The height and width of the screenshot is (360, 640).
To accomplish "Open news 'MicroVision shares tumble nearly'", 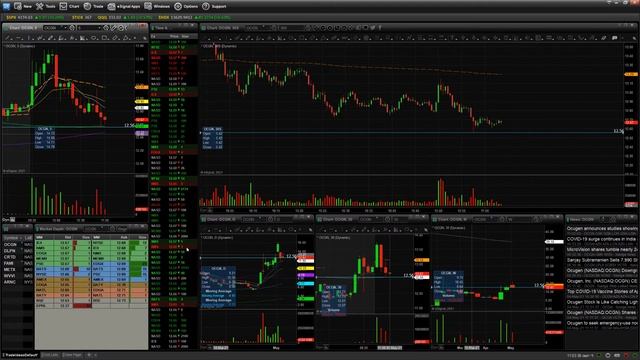I will pyautogui.click(x=602, y=249).
